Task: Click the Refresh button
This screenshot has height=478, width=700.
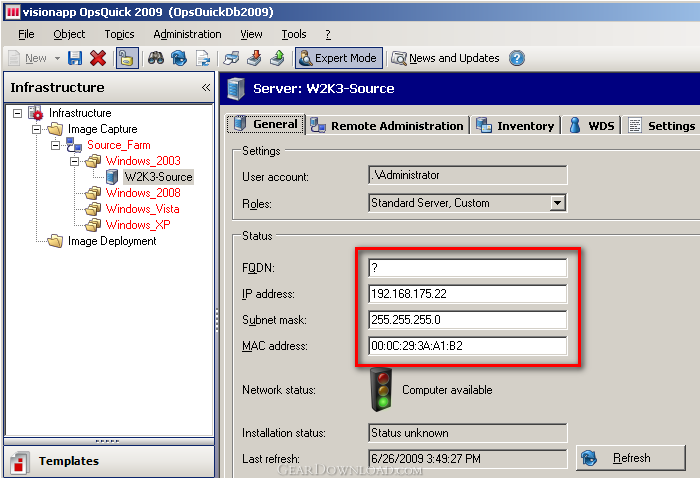Action: point(630,458)
